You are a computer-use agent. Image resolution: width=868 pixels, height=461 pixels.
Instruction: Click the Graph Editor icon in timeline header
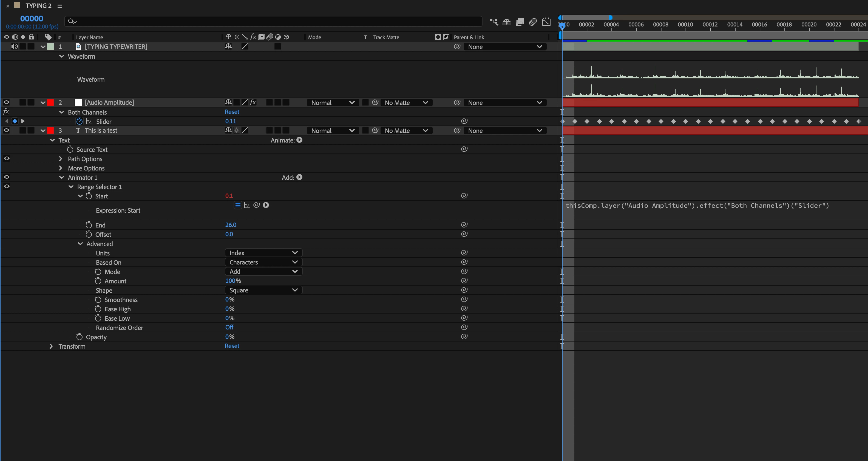tap(546, 22)
